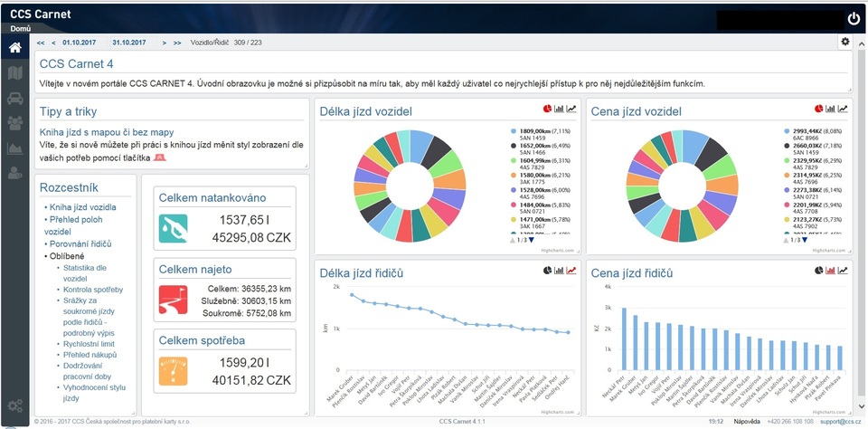Image resolution: width=868 pixels, height=429 pixels.
Task: Click the orange gauge Celkem spotřeba icon
Action: tap(174, 371)
